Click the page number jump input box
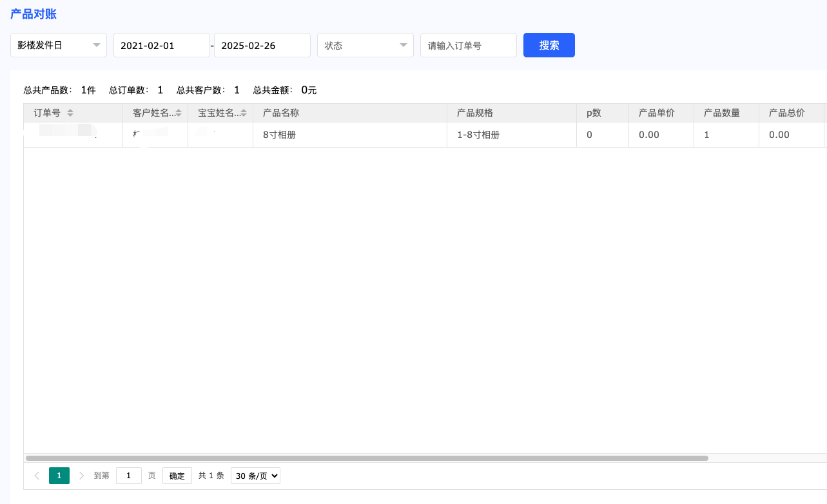The image size is (827, 504). [x=129, y=476]
